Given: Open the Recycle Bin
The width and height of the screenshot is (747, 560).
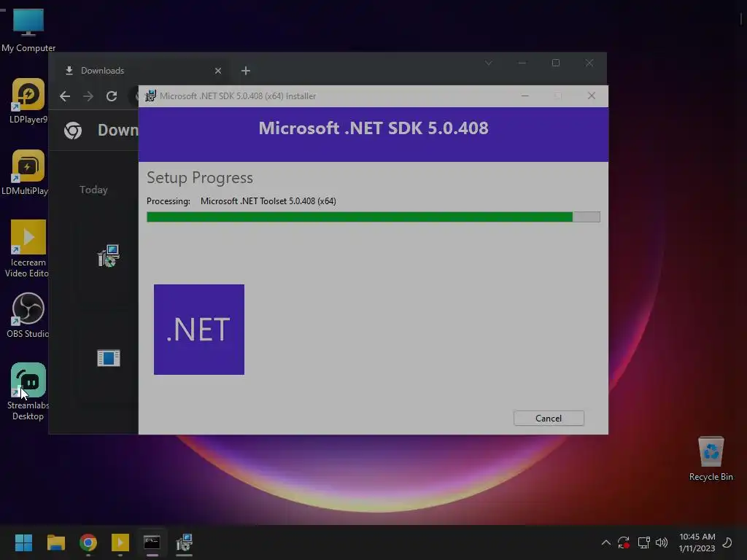Looking at the screenshot, I should pyautogui.click(x=711, y=459).
